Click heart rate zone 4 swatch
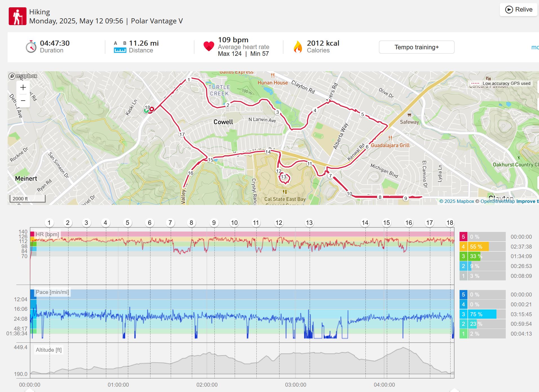The height and width of the screenshot is (392, 539). click(463, 247)
